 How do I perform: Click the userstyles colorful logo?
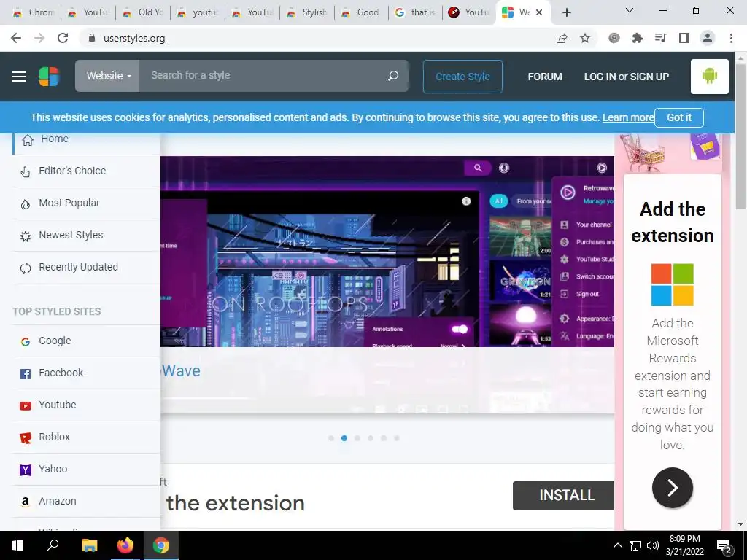pyautogui.click(x=49, y=76)
